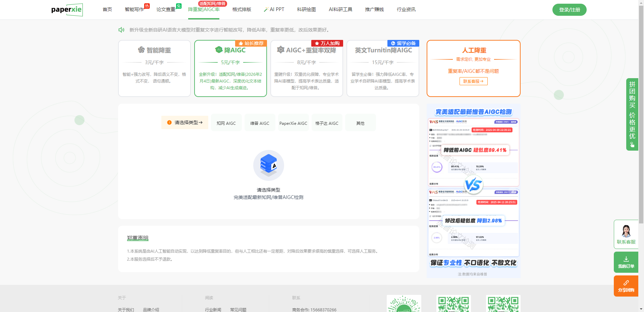The image size is (644, 312).
Task: Open the 科研绘图 nav item
Action: tap(307, 9)
